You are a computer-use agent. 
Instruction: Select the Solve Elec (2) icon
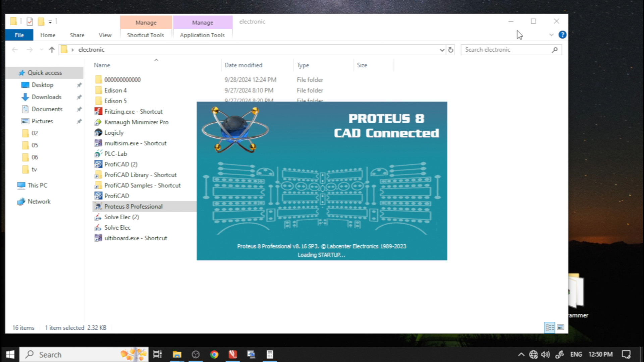(98, 217)
